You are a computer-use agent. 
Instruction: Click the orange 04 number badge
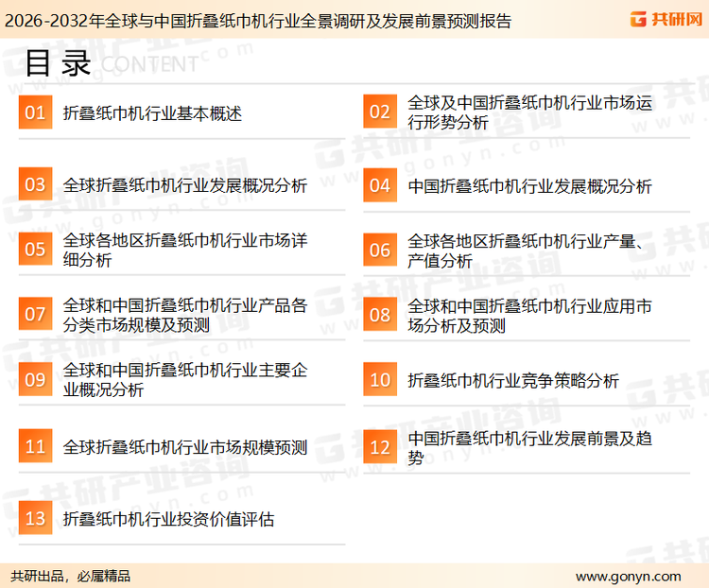[380, 185]
